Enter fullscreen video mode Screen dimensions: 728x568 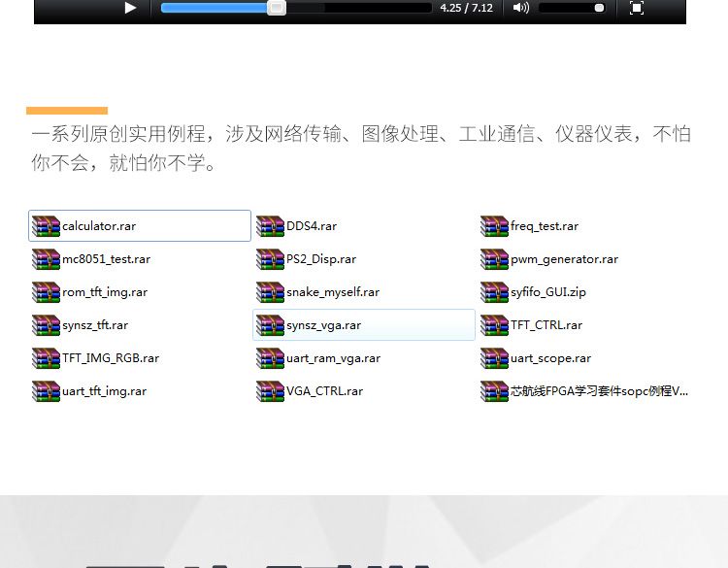coord(637,8)
